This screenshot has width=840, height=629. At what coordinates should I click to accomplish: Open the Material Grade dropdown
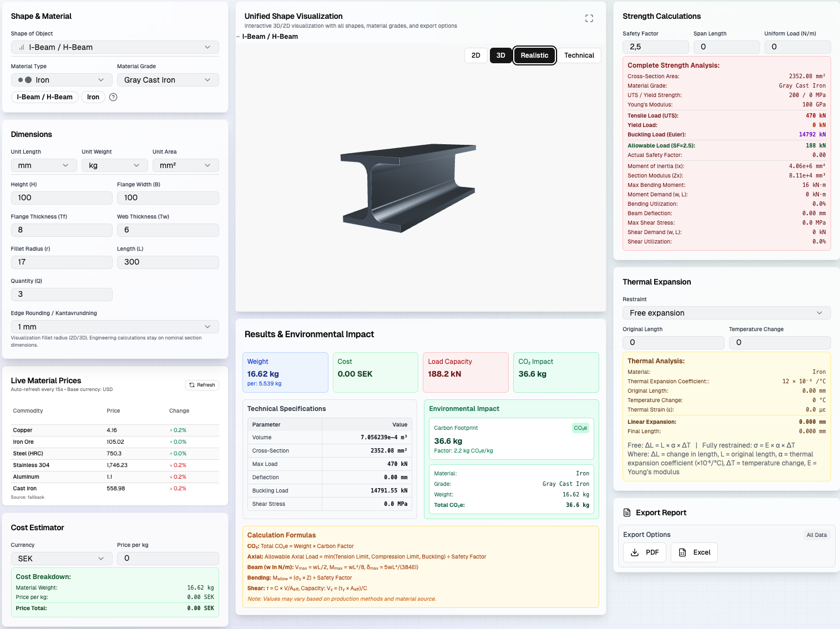168,79
